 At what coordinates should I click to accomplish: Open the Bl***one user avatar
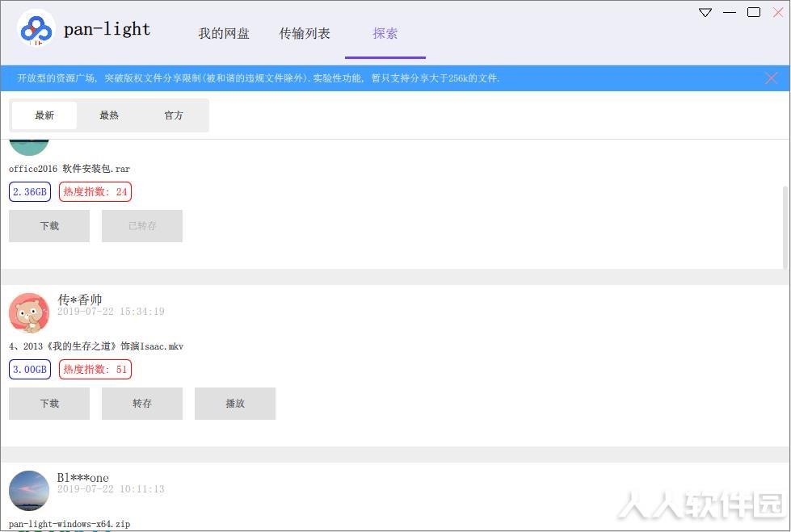(29, 491)
